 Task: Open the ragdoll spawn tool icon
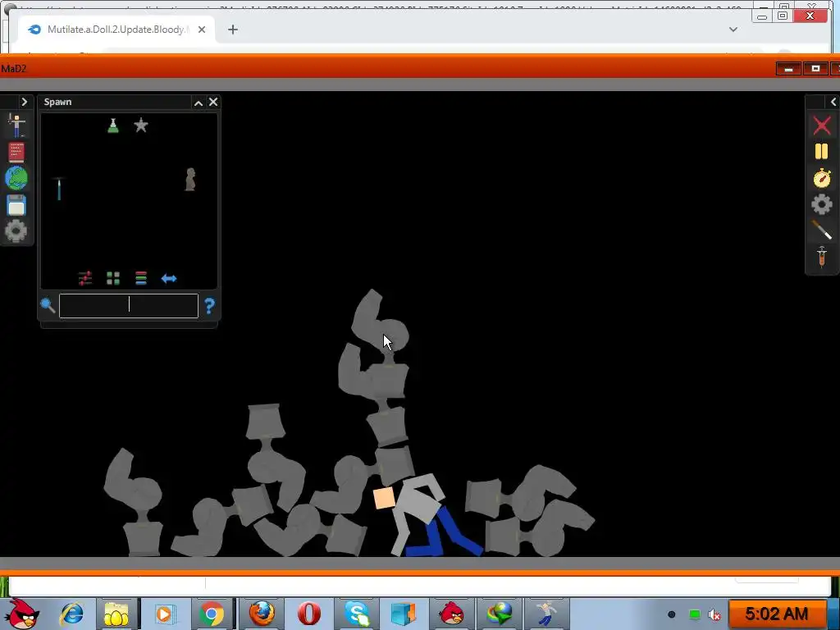point(16,126)
